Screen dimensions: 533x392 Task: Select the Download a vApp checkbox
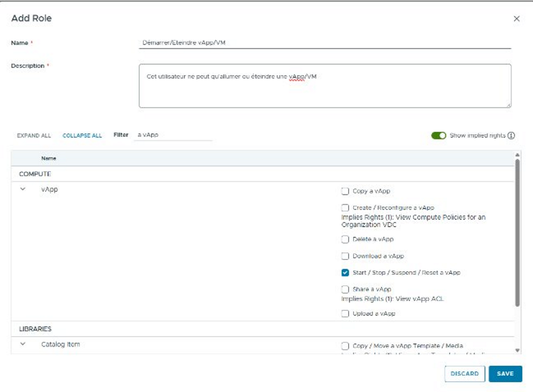point(345,256)
